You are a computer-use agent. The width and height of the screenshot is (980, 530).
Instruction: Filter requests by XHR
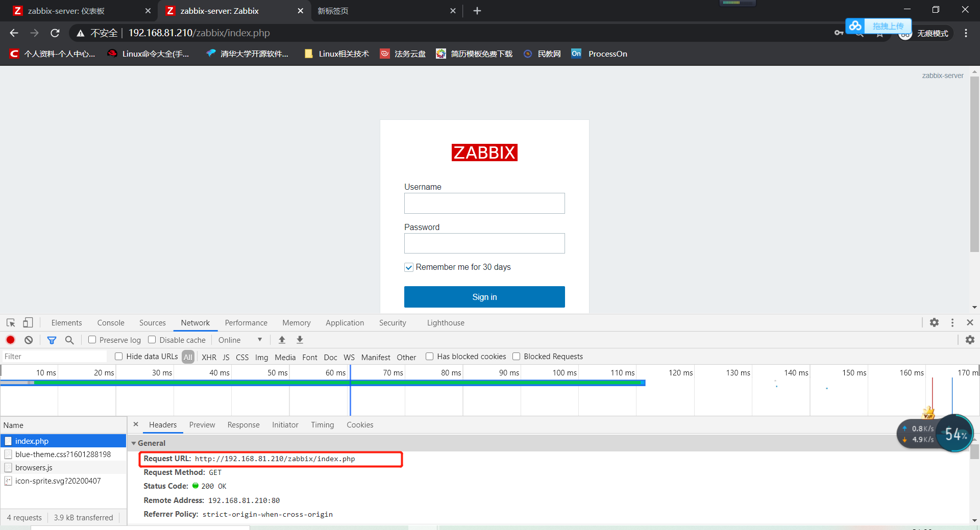209,357
